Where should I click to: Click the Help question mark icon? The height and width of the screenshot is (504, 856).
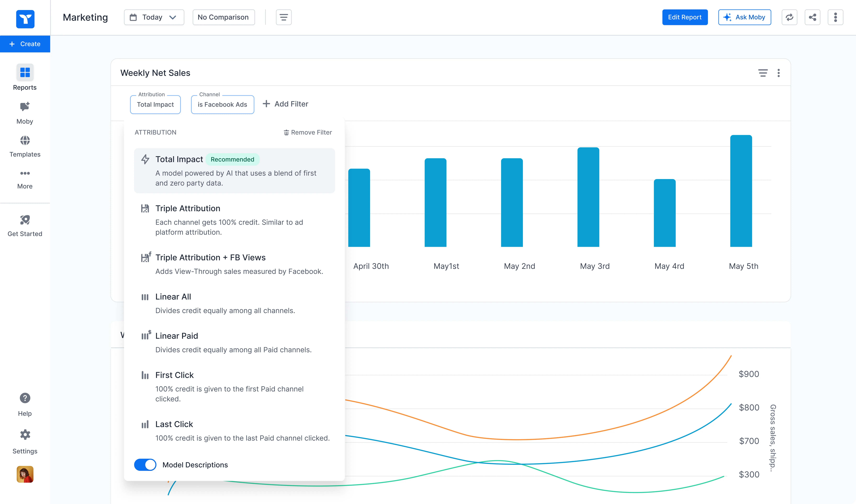25,398
